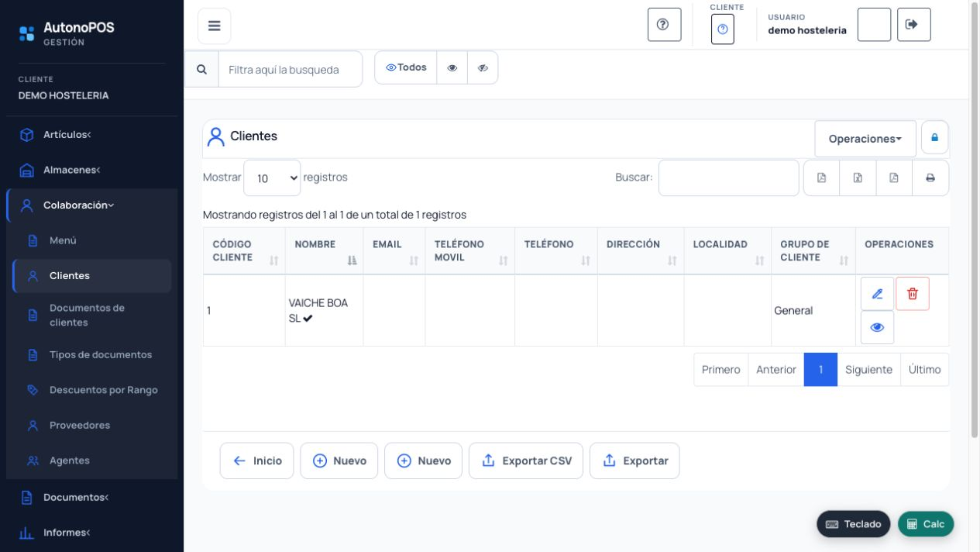This screenshot has width=980, height=552.
Task: Select page 1 in pagination
Action: pyautogui.click(x=820, y=370)
